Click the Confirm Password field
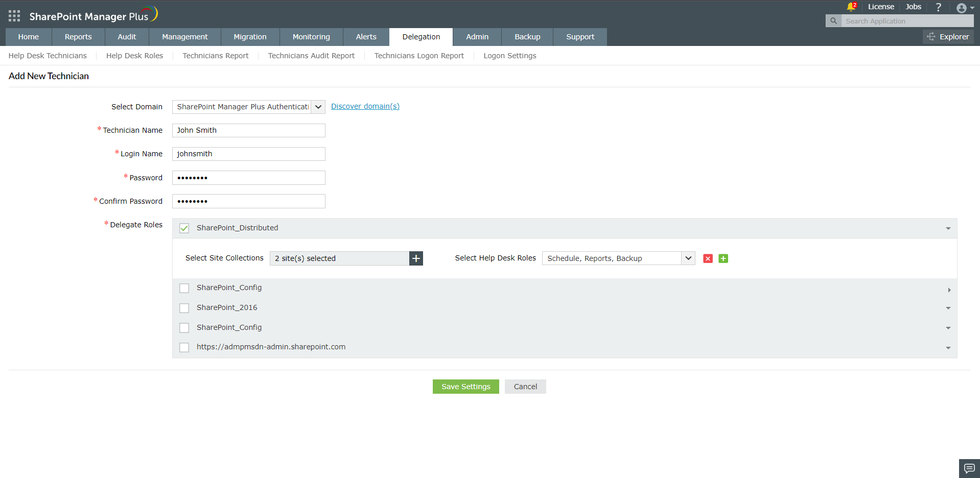 pos(248,201)
